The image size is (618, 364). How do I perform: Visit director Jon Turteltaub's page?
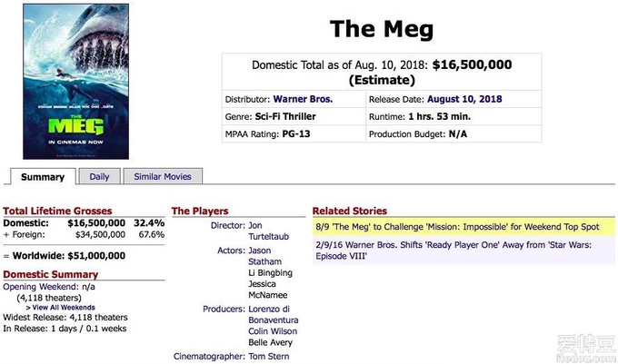pyautogui.click(x=268, y=231)
